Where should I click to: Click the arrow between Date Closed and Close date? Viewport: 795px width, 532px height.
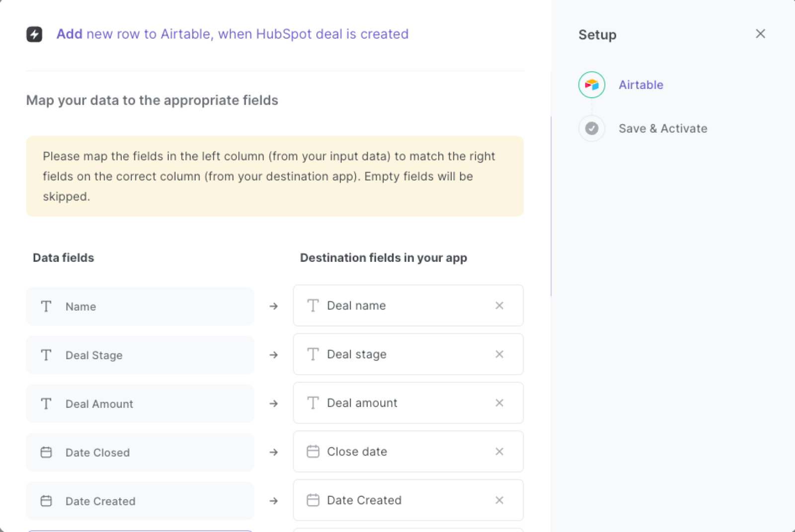click(x=273, y=453)
